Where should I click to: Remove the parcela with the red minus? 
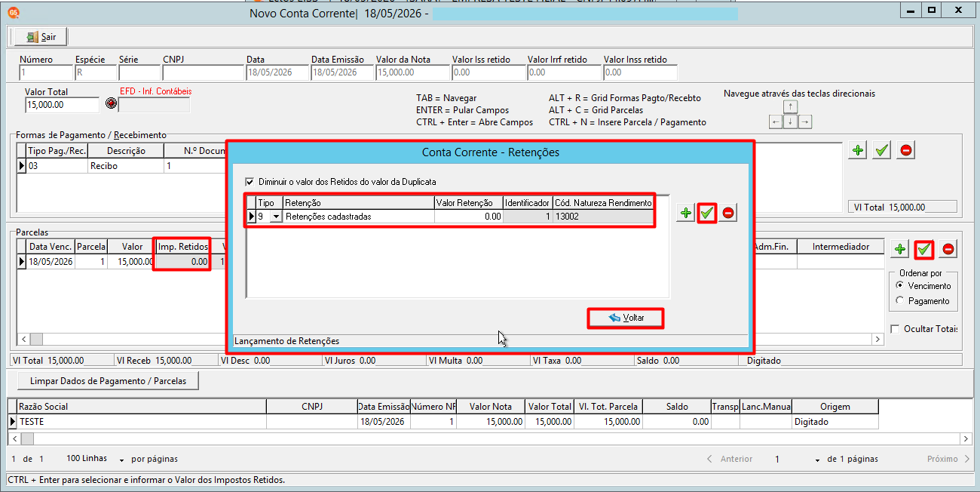(948, 249)
